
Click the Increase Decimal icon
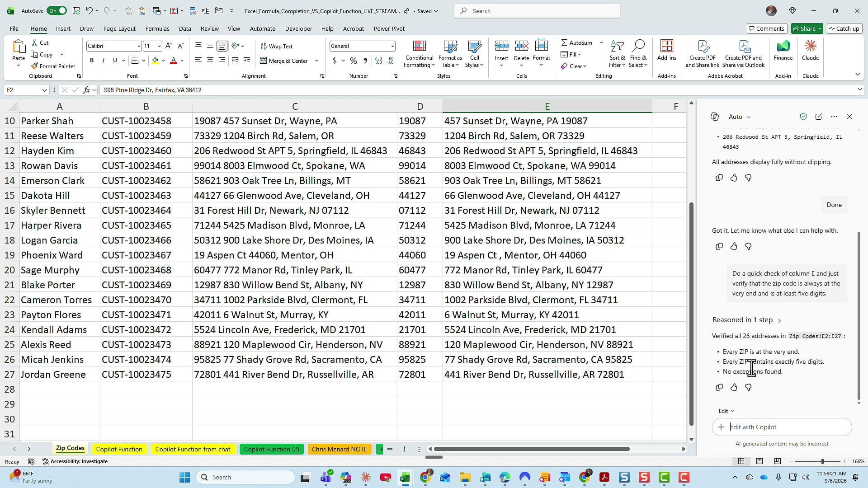point(378,61)
